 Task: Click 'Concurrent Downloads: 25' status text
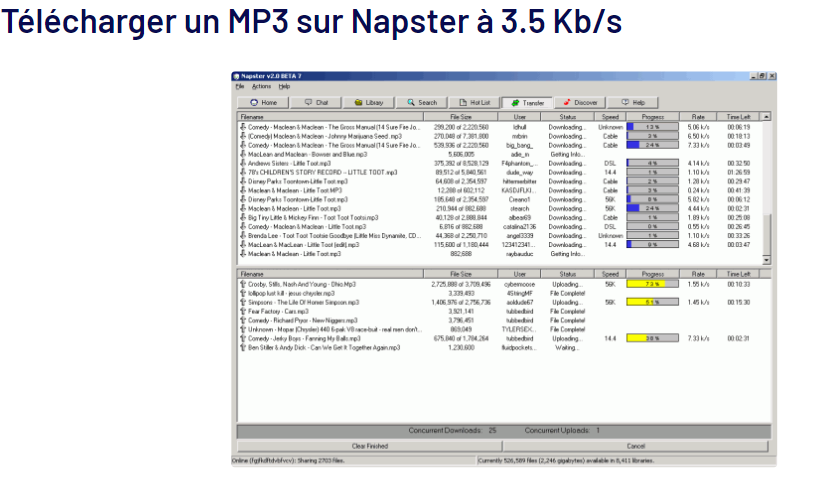pyautogui.click(x=452, y=431)
